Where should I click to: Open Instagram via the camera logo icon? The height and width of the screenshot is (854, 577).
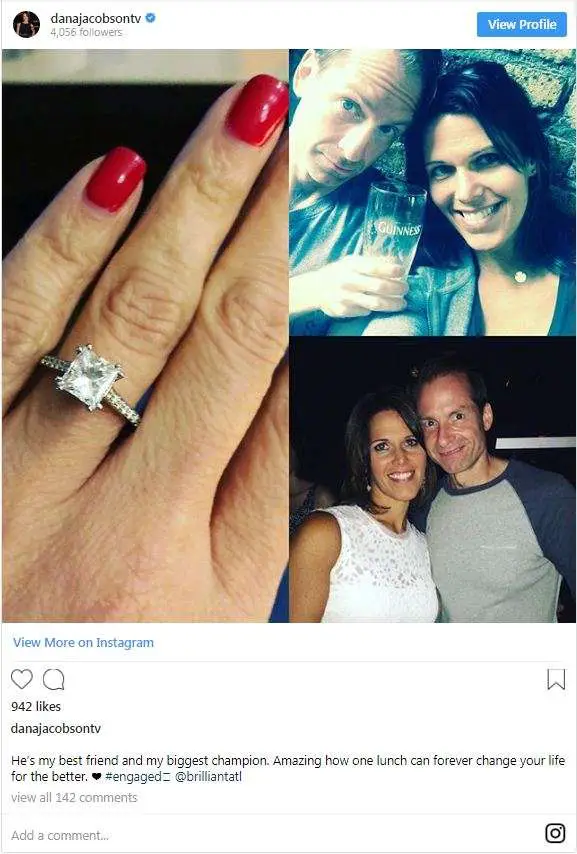click(x=555, y=833)
